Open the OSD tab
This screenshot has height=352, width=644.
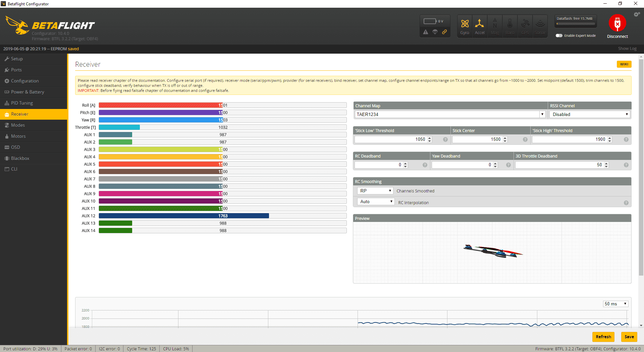click(x=34, y=147)
